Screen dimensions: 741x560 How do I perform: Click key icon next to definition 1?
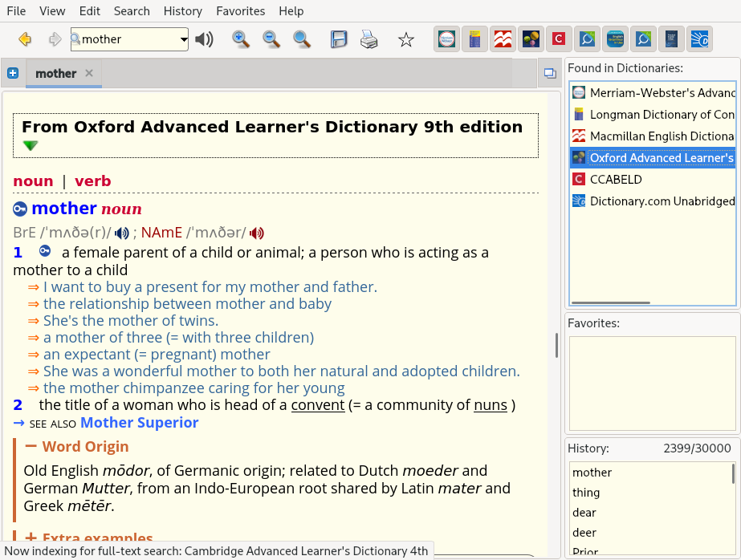45,251
